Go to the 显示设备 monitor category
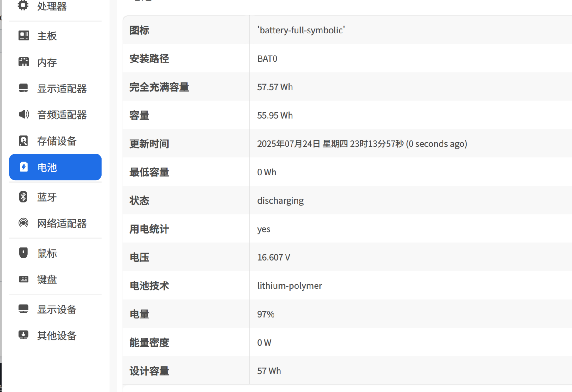The width and height of the screenshot is (572, 392). tap(56, 309)
